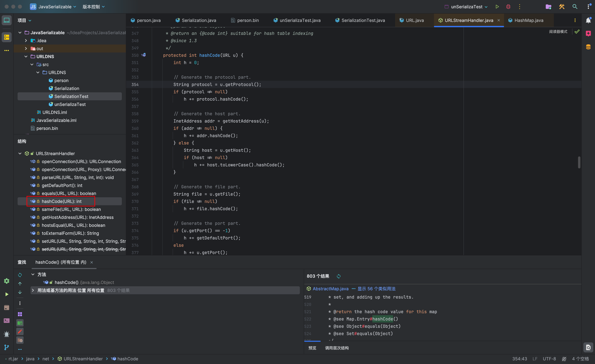Open Search Everywhere magnifier icon

point(575,7)
